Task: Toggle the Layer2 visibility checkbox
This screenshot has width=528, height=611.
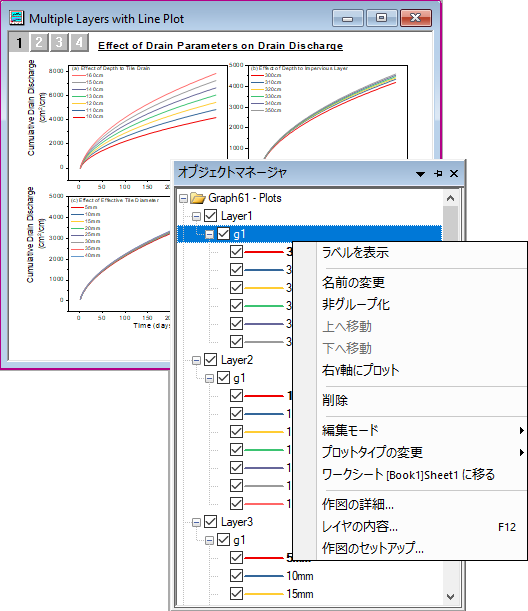Action: (210, 359)
